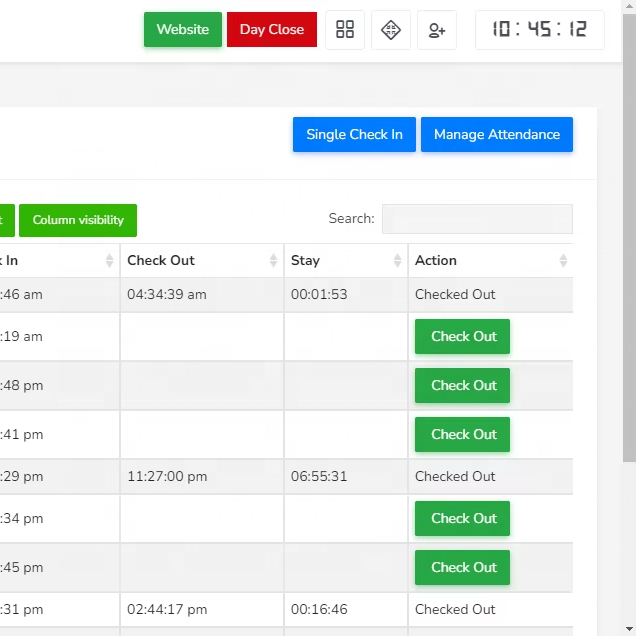Click the add user icon
Image resolution: width=636 pixels, height=636 pixels.
click(x=437, y=30)
